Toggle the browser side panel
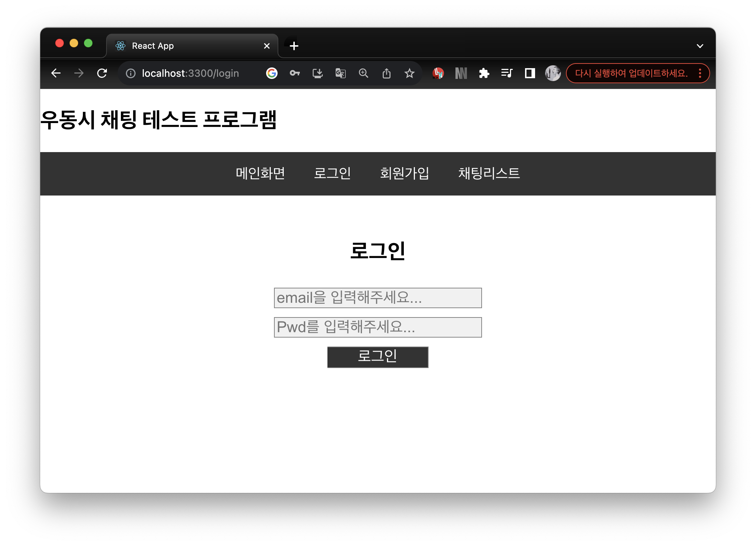 pyautogui.click(x=530, y=73)
